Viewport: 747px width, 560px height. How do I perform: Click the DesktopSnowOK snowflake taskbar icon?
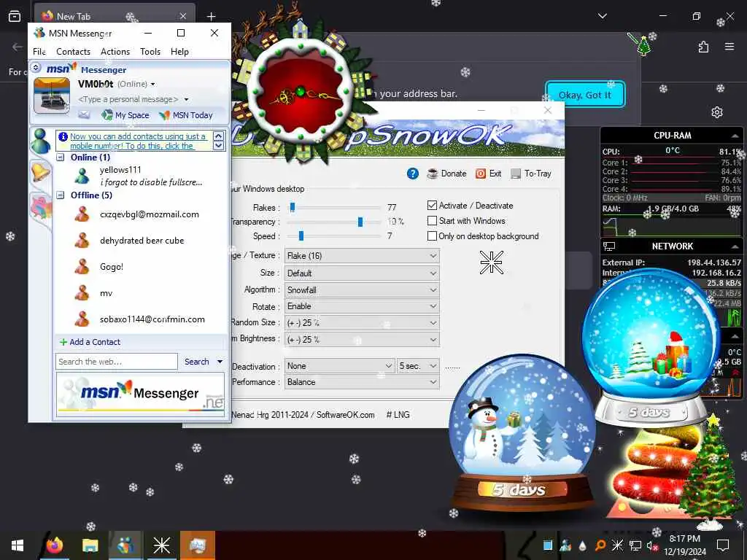coord(161,545)
